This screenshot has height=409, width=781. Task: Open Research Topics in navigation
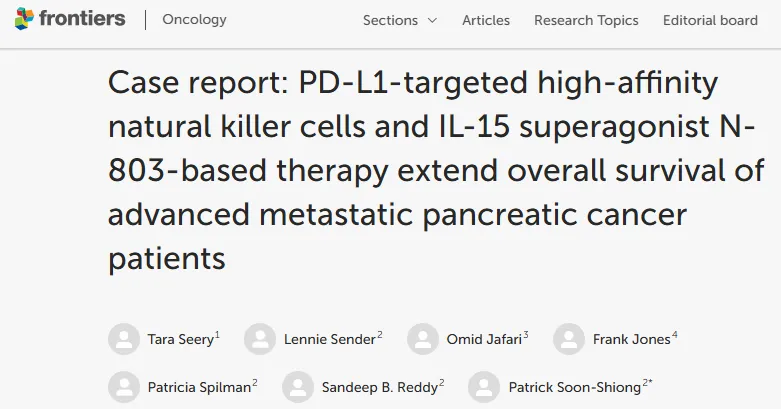click(x=586, y=20)
